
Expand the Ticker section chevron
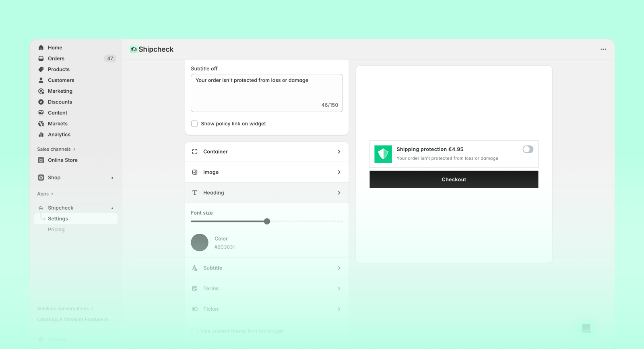tap(339, 309)
